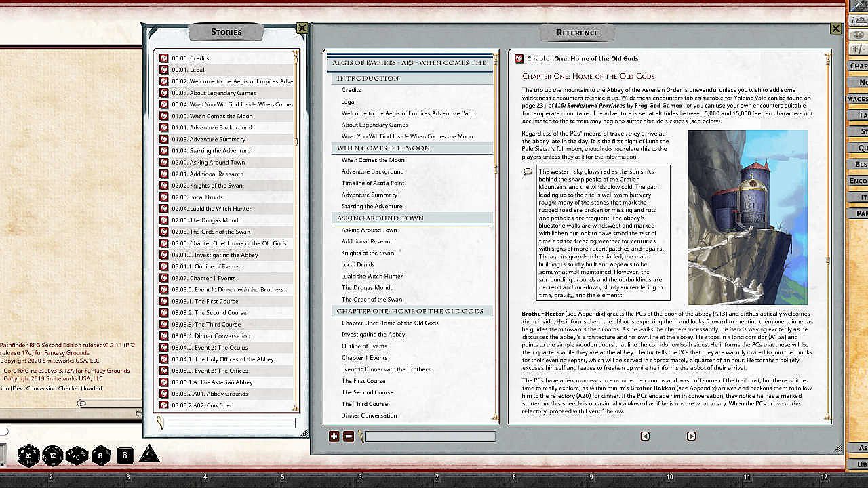868x488 pixels.
Task: Close the Stories window
Action: (302, 28)
